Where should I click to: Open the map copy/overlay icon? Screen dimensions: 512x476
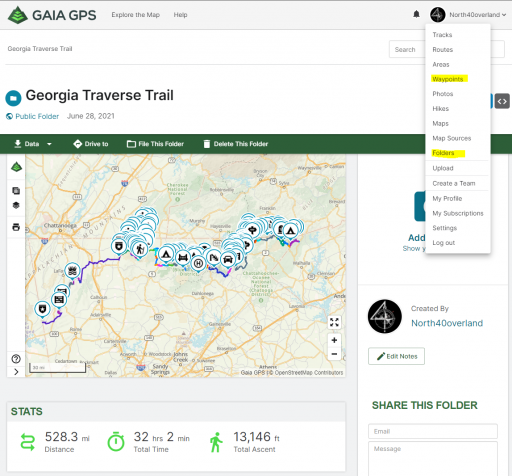[x=16, y=191]
